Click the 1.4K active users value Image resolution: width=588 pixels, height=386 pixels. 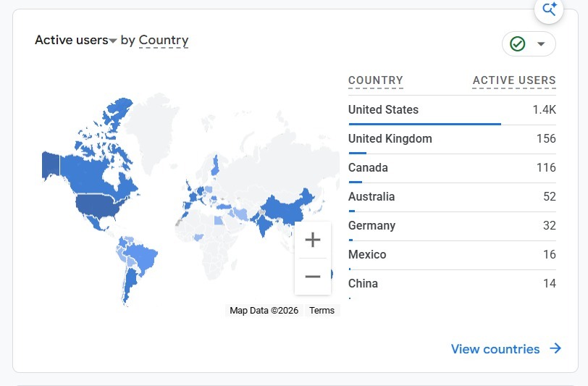coord(544,109)
